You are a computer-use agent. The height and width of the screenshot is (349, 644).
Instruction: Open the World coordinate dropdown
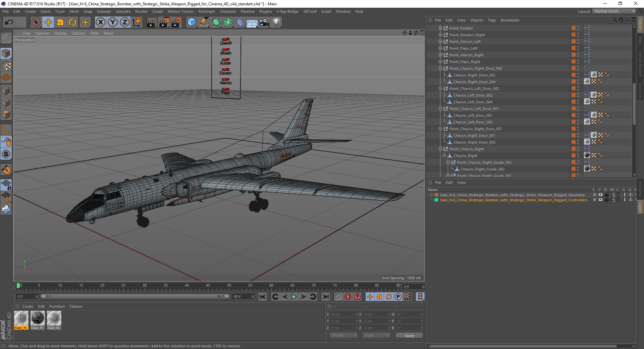(344, 335)
